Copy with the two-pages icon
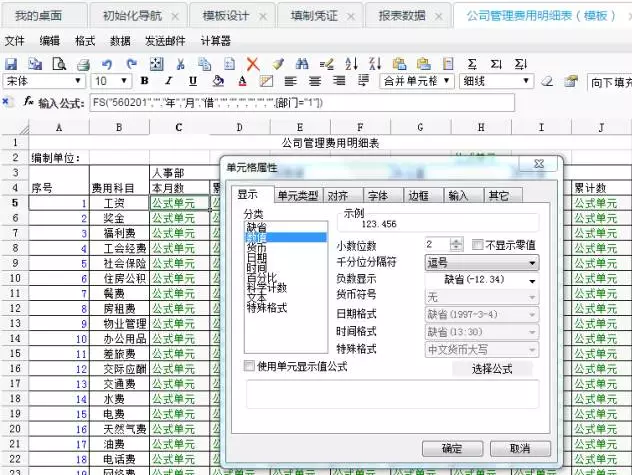Image resolution: width=632 pixels, height=476 pixels. [x=204, y=64]
